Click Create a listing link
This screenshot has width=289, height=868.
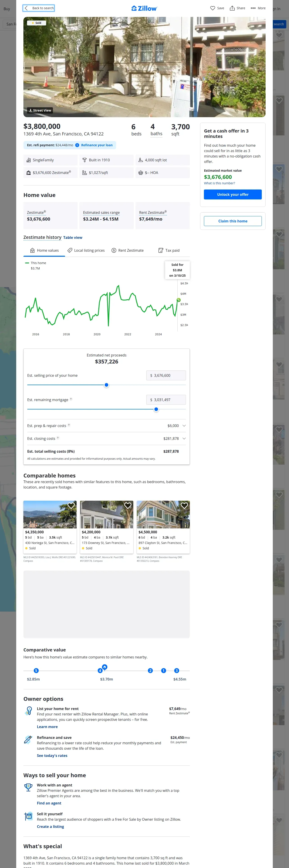click(50, 826)
